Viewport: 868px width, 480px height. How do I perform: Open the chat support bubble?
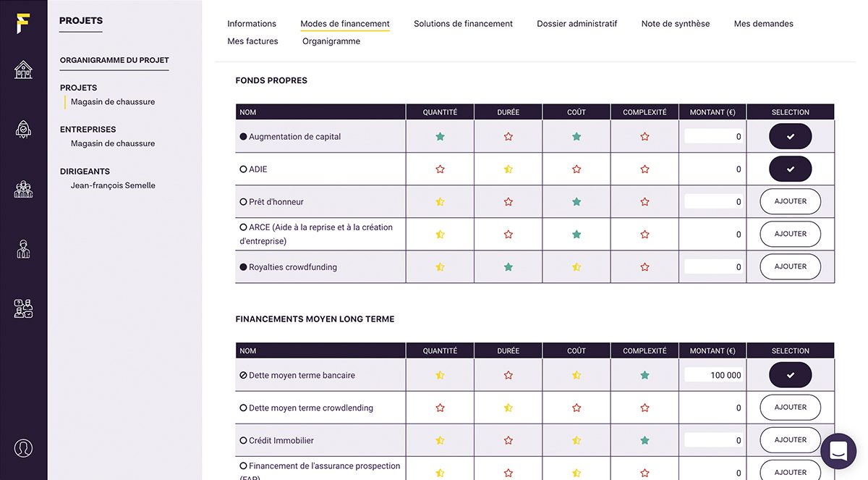[x=838, y=451]
